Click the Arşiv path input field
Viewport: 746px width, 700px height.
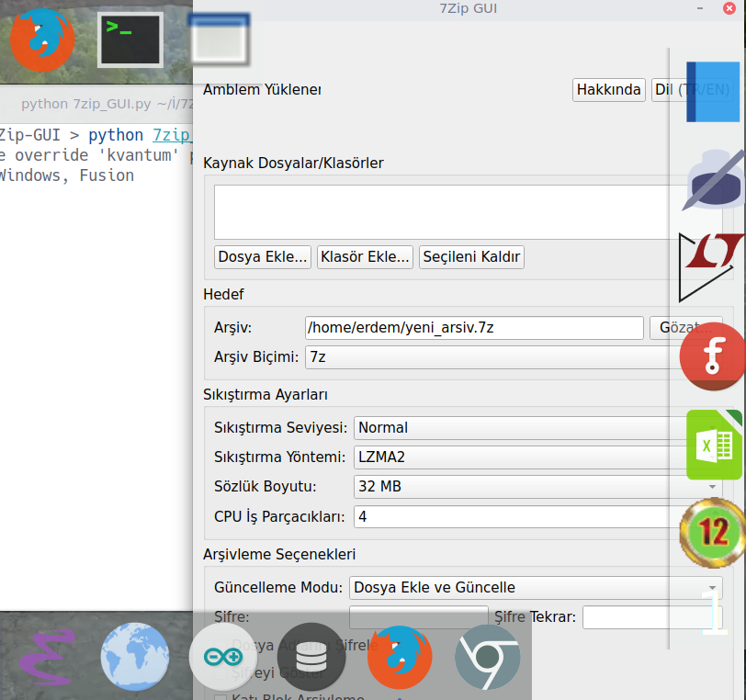[474, 328]
